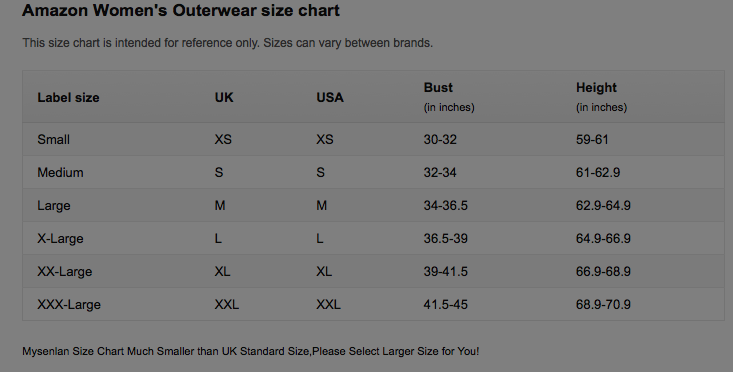Viewport: 733px width, 372px height.
Task: Click the UK XXL size cell
Action: tap(227, 305)
